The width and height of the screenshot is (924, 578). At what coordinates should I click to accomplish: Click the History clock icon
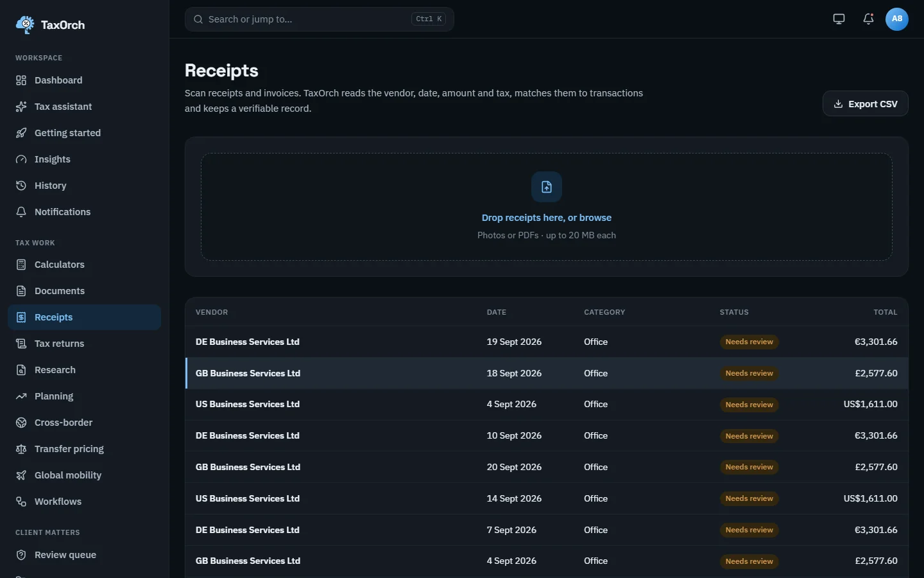(21, 186)
